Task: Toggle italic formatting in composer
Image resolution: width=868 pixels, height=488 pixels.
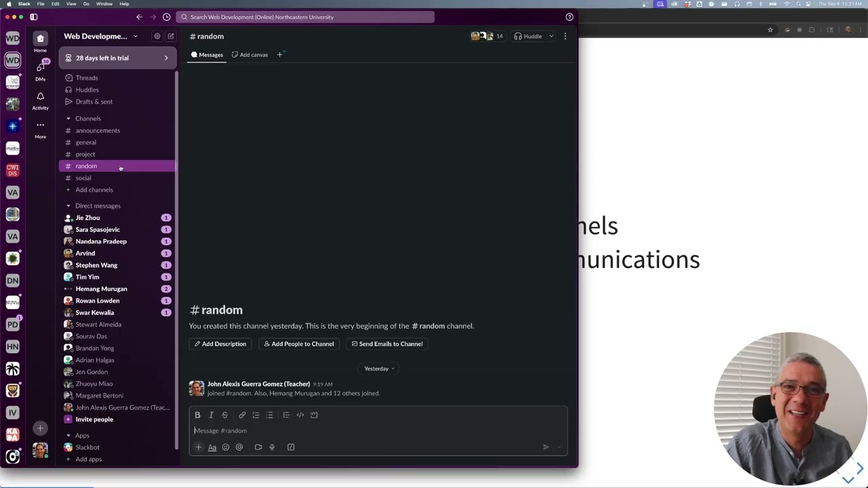Action: pyautogui.click(x=211, y=415)
